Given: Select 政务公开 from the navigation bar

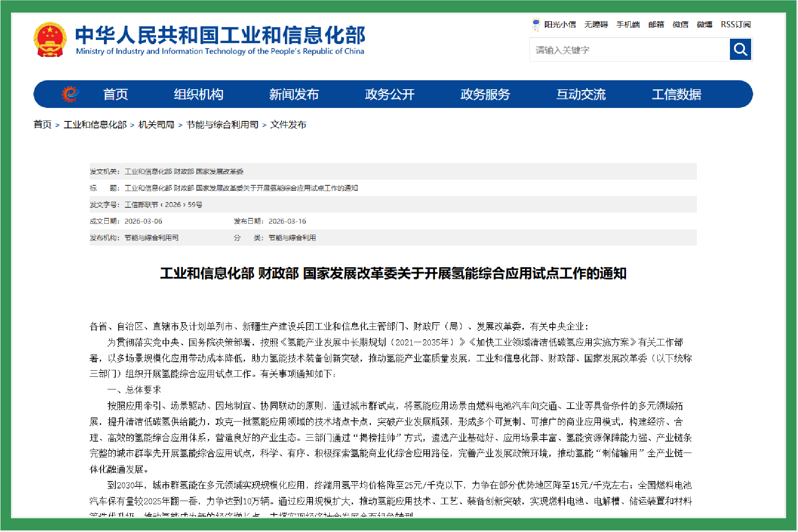Looking at the screenshot, I should 389,95.
